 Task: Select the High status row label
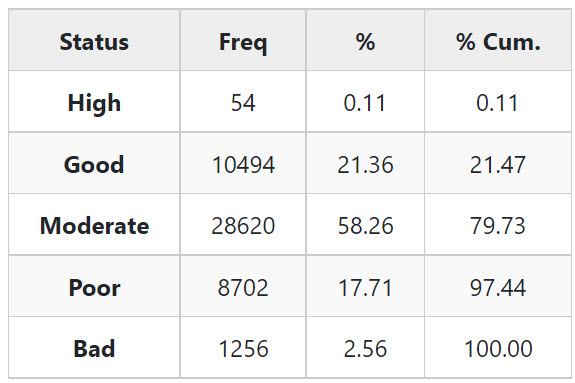[x=94, y=103]
